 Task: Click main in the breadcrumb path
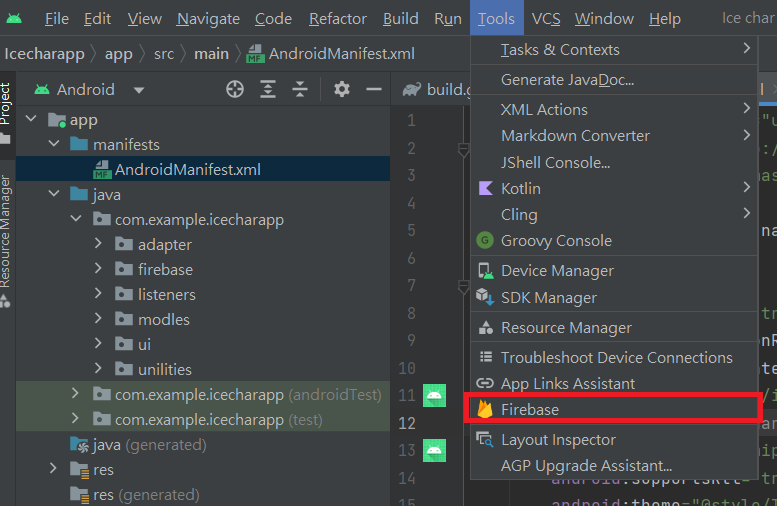[x=212, y=54]
